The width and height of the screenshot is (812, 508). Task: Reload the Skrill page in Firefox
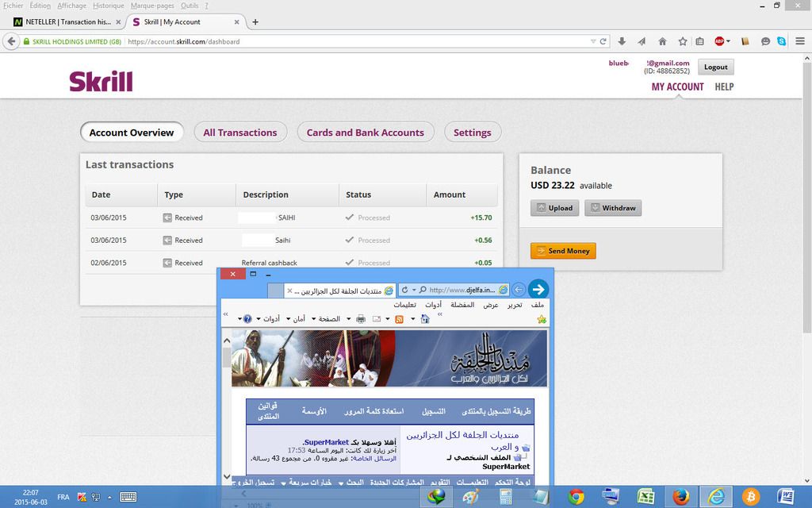[x=603, y=41]
